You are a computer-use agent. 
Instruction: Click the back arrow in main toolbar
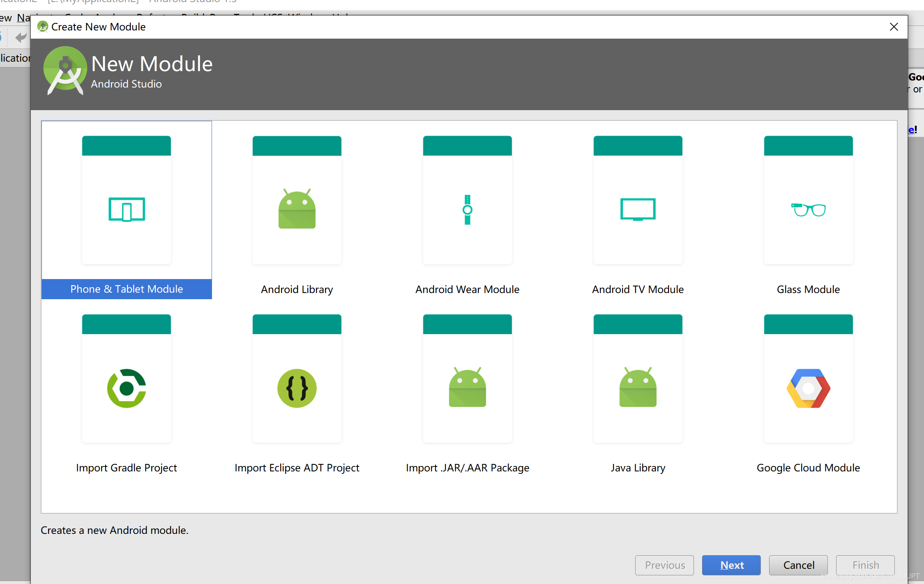pyautogui.click(x=21, y=38)
